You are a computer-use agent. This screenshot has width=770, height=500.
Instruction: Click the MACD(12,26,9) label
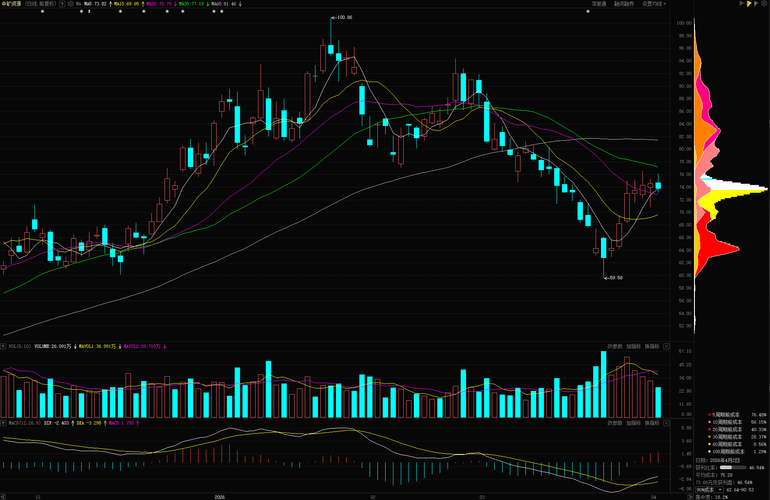[x=25, y=423]
